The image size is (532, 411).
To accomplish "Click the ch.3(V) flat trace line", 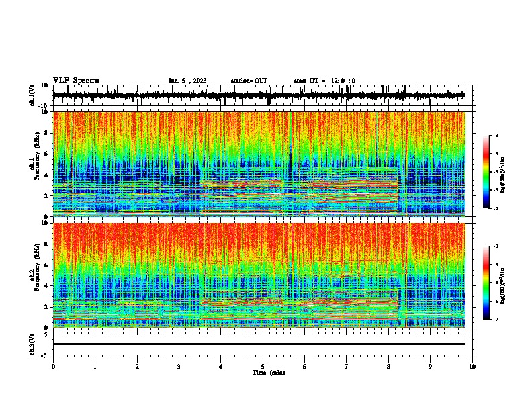I will (x=259, y=344).
